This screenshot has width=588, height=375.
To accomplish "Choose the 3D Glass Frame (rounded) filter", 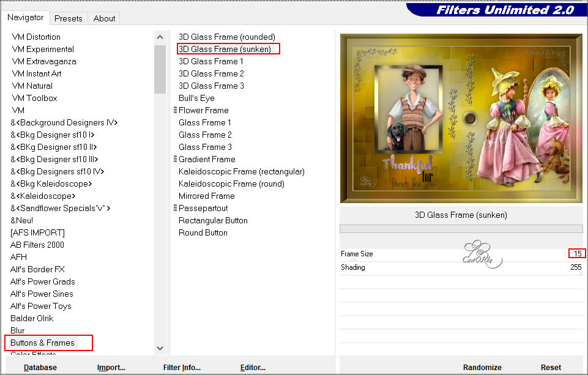I will click(227, 37).
